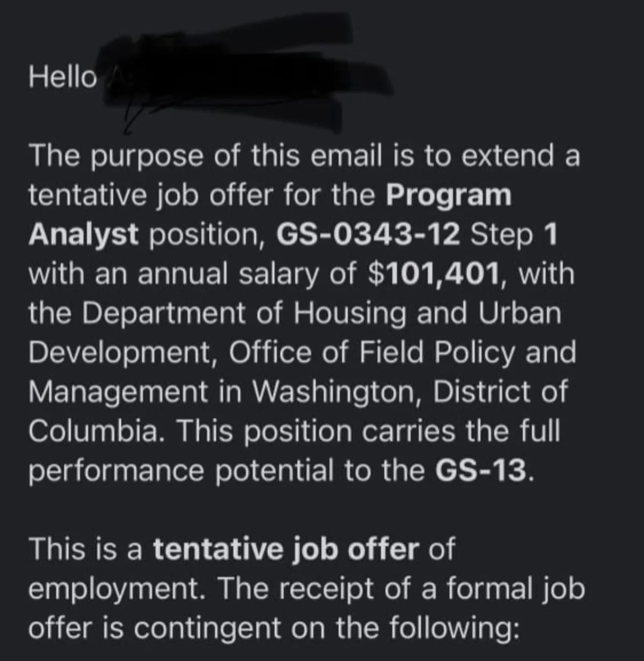The image size is (644, 661).
Task: Click the bold word "Analyst"
Action: point(83,235)
